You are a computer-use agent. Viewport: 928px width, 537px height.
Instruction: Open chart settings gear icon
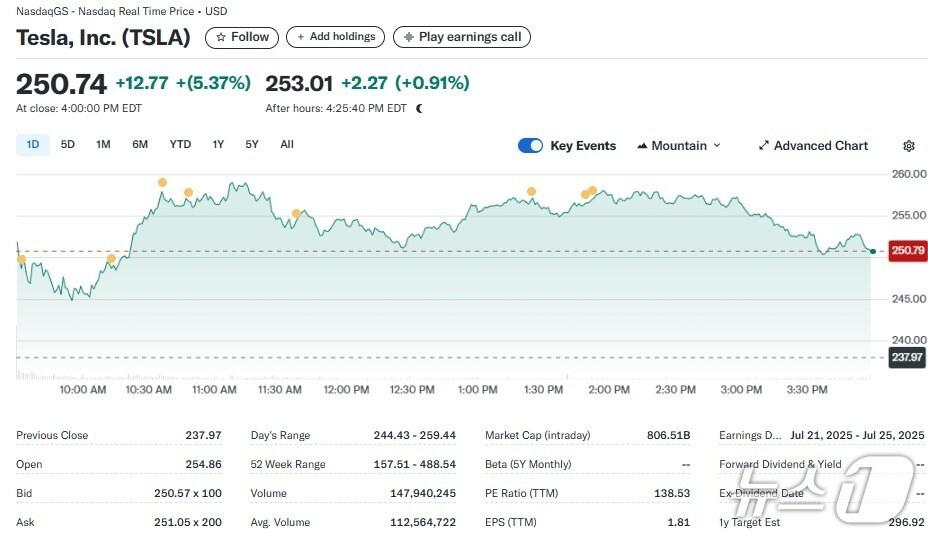tap(908, 146)
